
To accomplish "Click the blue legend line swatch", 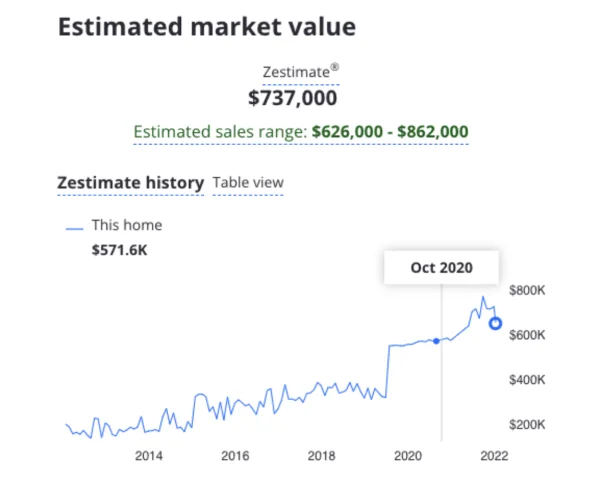I will (x=74, y=227).
